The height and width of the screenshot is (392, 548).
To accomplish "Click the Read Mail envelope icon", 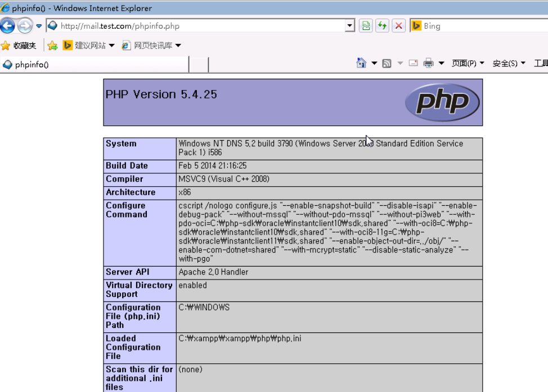I will [x=413, y=63].
